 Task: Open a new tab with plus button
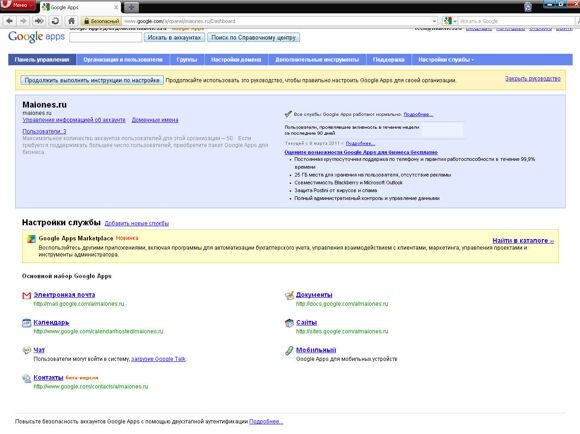coord(131,7)
